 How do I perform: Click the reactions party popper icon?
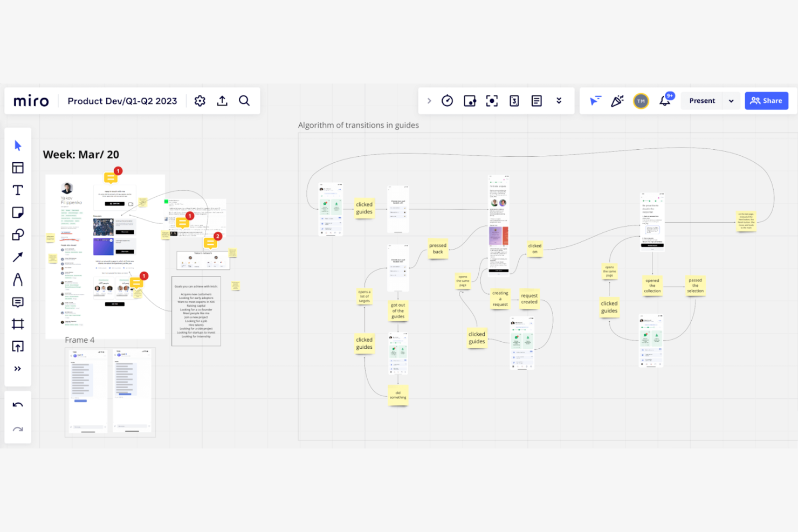pyautogui.click(x=617, y=101)
